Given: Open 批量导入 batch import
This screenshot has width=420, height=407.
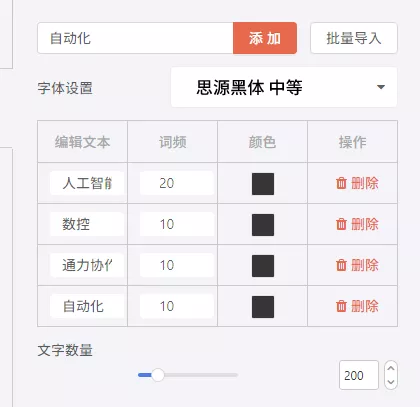Looking at the screenshot, I should [x=354, y=38].
